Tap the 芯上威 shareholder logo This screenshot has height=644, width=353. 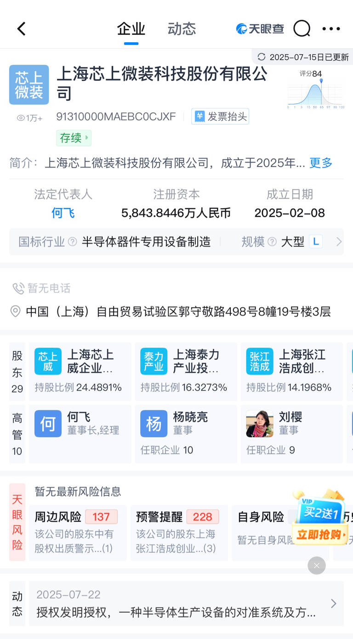(48, 361)
